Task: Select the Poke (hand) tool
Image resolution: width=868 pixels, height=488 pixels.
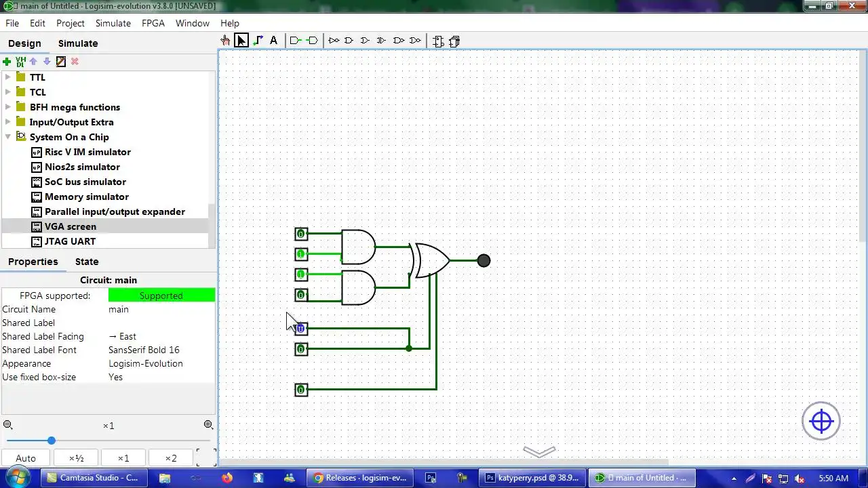Action: (225, 41)
